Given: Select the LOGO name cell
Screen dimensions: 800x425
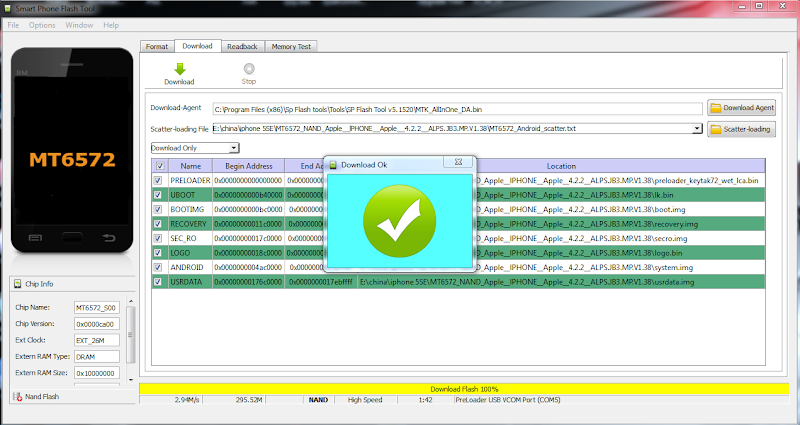Looking at the screenshot, I should [190, 253].
